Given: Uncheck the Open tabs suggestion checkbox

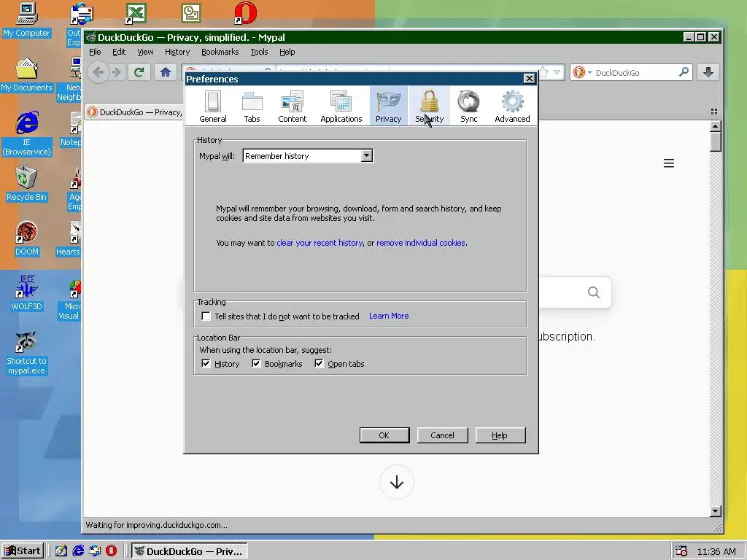Looking at the screenshot, I should [x=320, y=364].
